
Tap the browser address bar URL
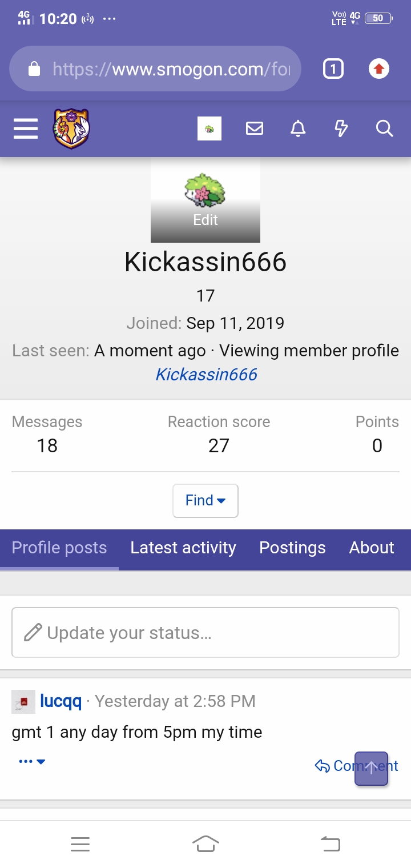tap(171, 70)
